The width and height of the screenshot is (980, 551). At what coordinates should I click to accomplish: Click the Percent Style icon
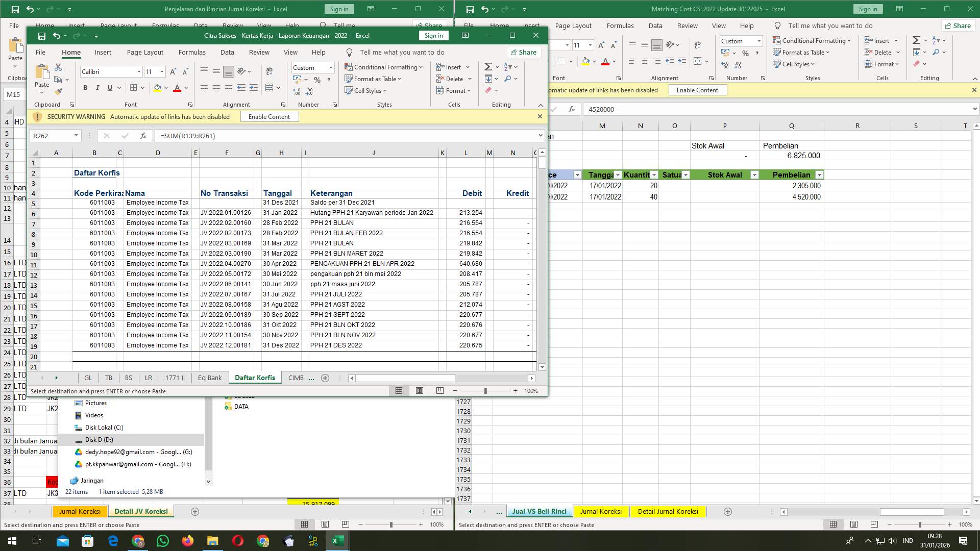click(316, 81)
